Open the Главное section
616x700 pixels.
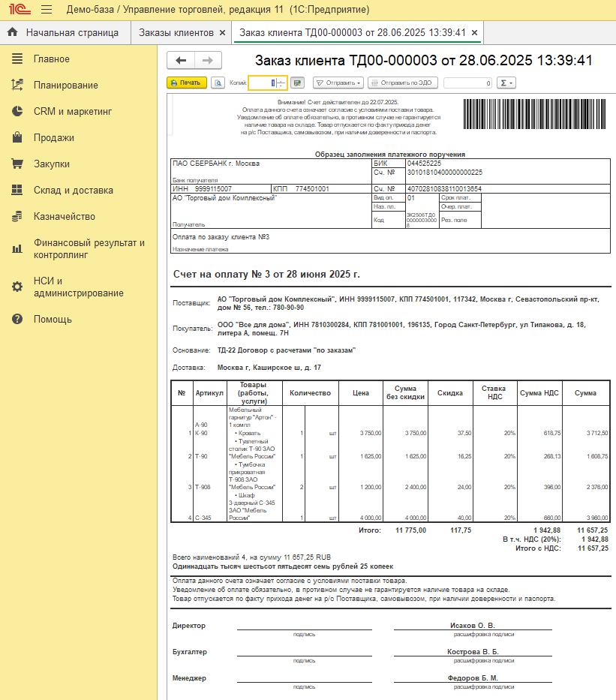[79, 59]
